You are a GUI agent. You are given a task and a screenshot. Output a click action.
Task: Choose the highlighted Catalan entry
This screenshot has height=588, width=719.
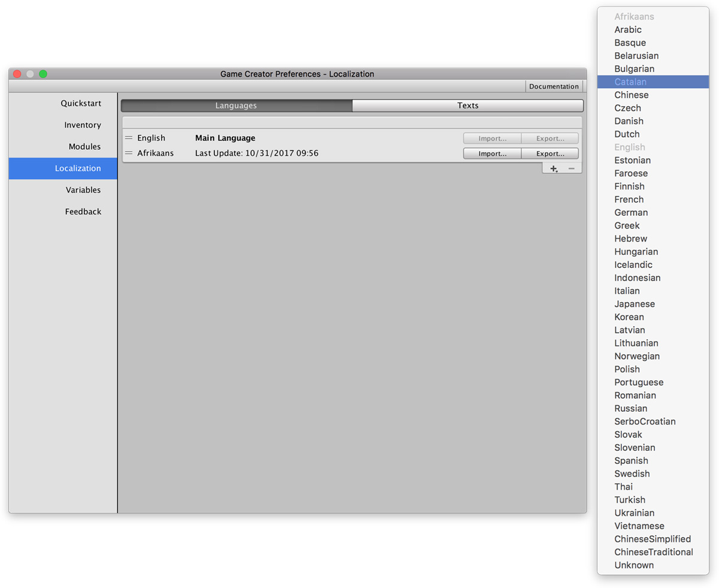(653, 82)
